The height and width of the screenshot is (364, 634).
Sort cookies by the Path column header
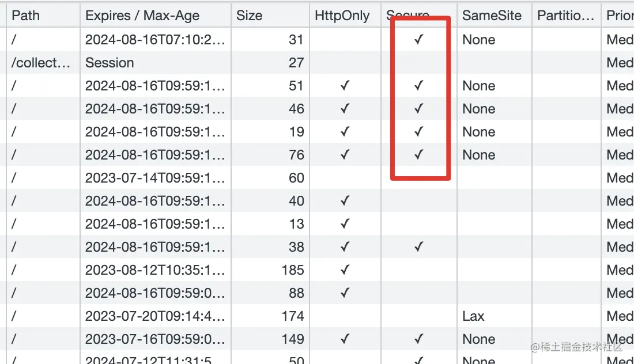43,16
